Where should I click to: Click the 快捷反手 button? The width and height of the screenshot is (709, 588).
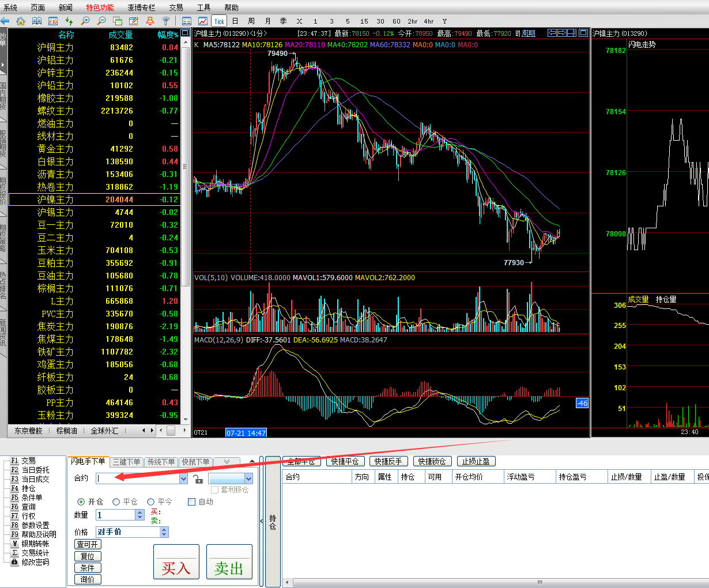pyautogui.click(x=388, y=461)
